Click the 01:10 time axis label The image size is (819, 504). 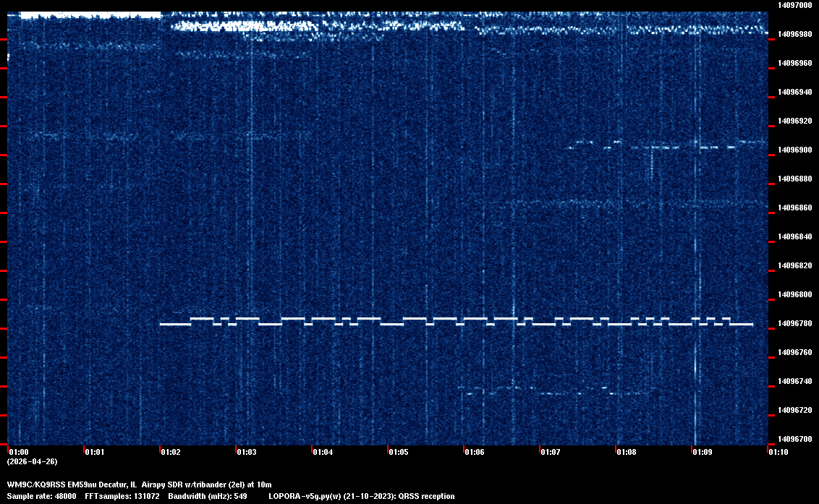point(778,452)
